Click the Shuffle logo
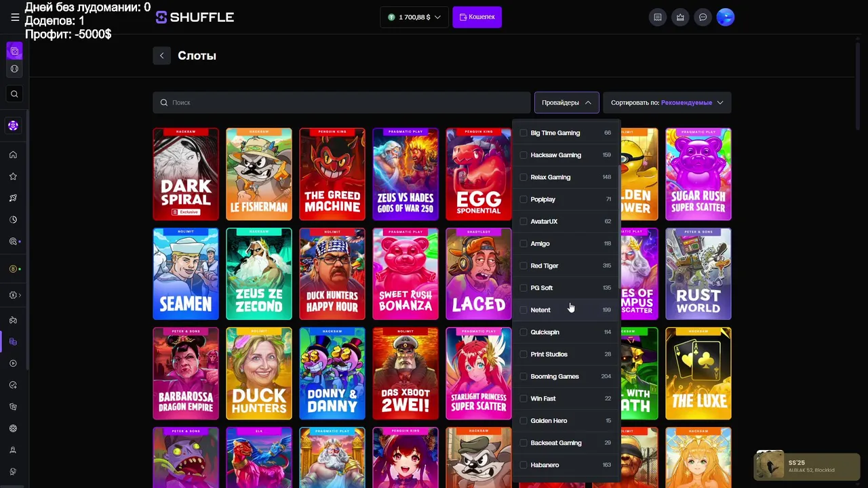The image size is (868, 488). coord(195,17)
